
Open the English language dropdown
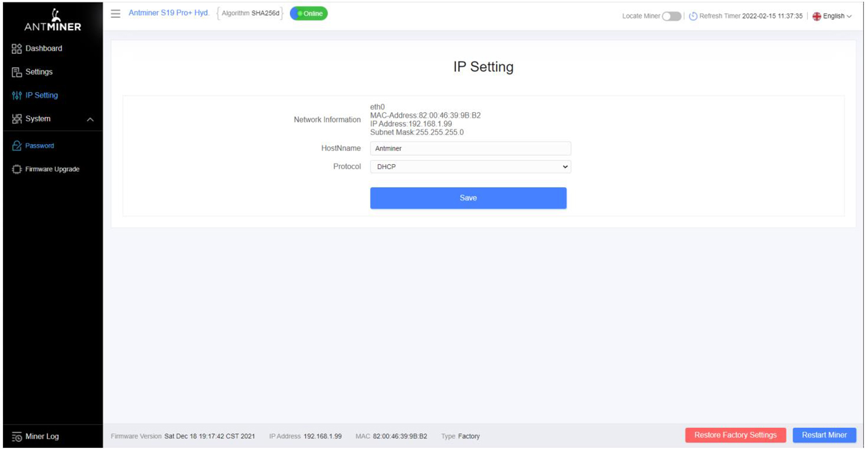832,16
